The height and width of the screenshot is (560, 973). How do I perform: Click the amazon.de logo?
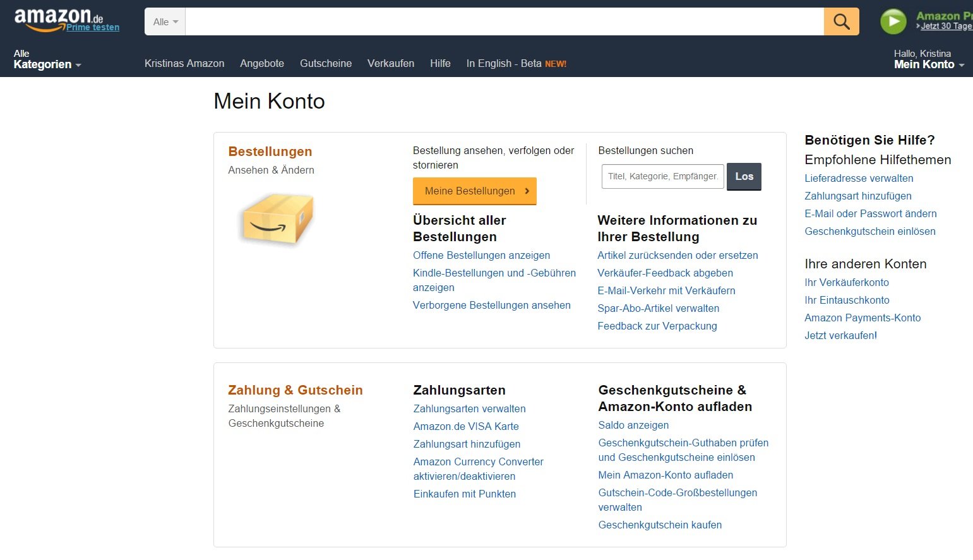[x=58, y=19]
